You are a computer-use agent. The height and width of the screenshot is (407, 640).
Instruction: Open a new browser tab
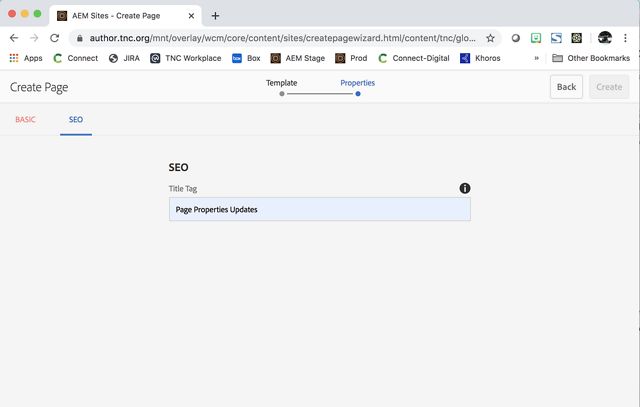coord(215,15)
